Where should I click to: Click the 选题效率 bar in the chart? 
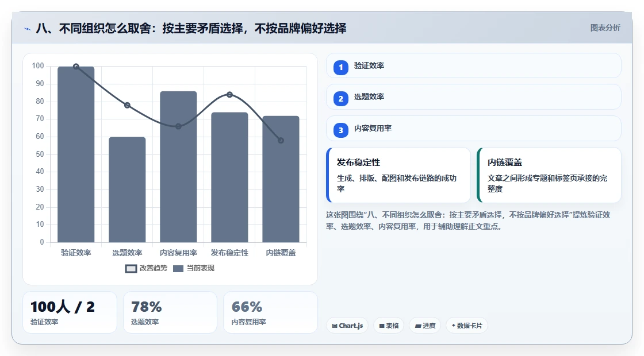click(127, 189)
